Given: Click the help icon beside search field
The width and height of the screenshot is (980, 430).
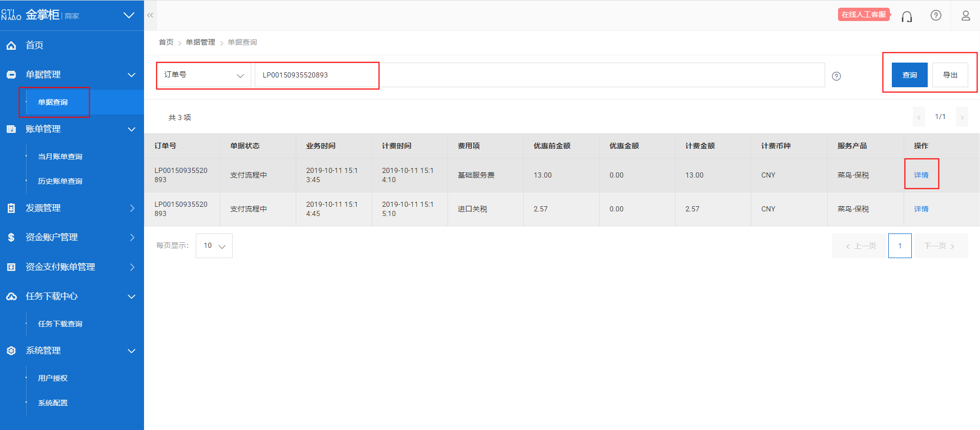Looking at the screenshot, I should (x=836, y=76).
